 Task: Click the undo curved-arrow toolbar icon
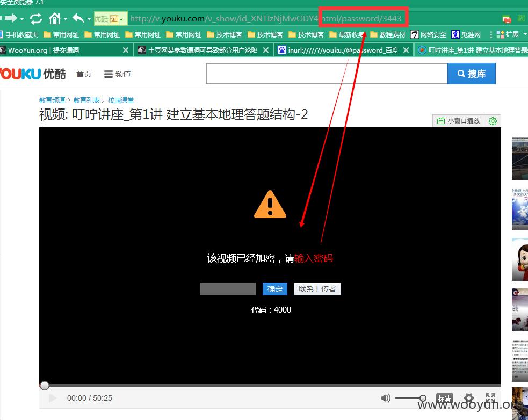pyautogui.click(x=78, y=18)
